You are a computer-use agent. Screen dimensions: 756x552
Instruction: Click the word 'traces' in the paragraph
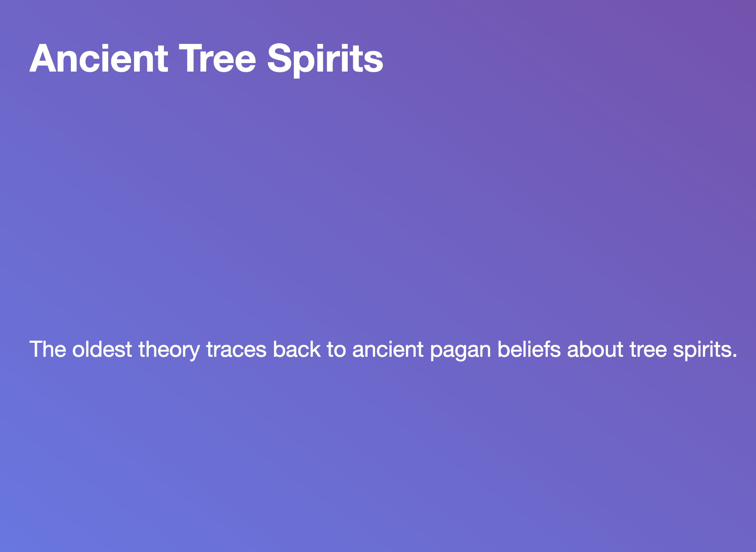pos(236,350)
